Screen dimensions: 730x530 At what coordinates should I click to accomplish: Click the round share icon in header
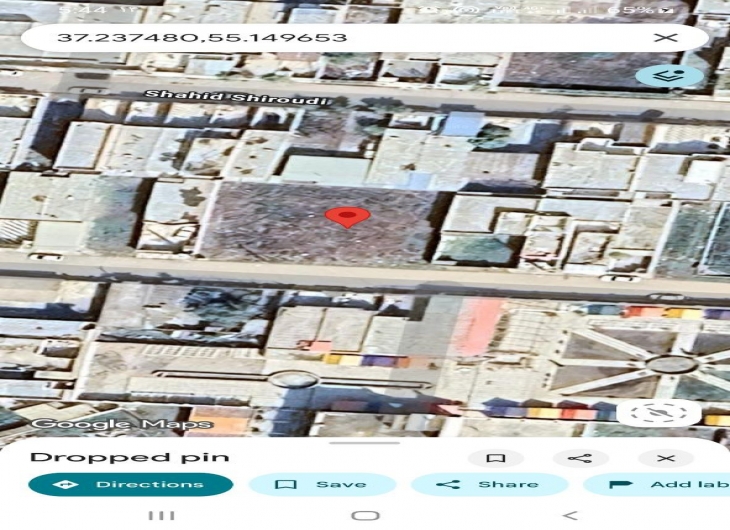(x=581, y=458)
